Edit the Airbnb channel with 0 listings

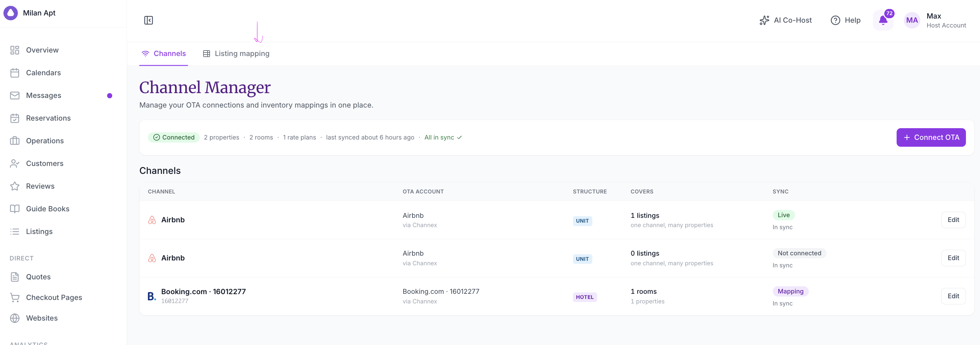point(953,258)
